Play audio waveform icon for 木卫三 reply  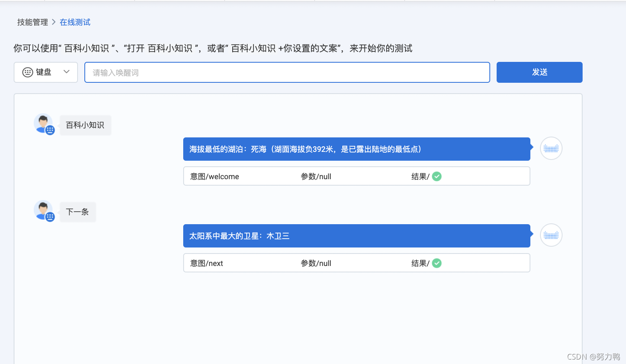pyautogui.click(x=551, y=235)
